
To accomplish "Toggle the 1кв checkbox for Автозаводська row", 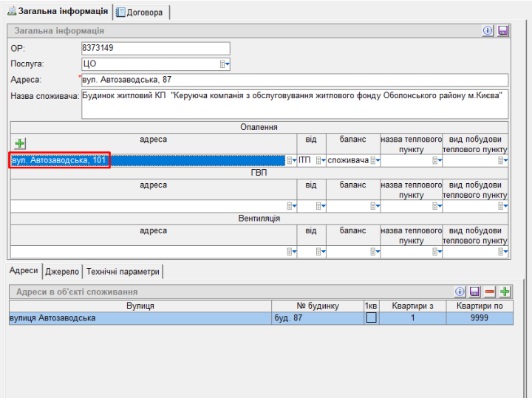I will point(372,318).
